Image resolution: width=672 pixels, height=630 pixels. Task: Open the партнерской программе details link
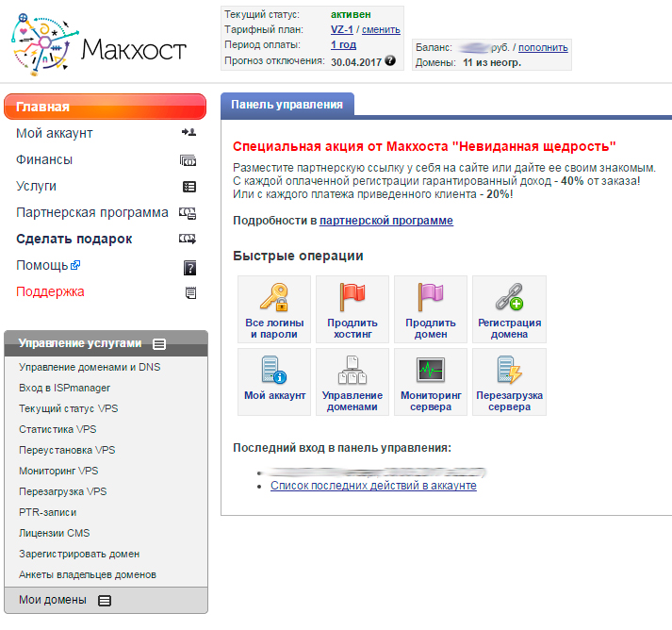click(x=386, y=221)
